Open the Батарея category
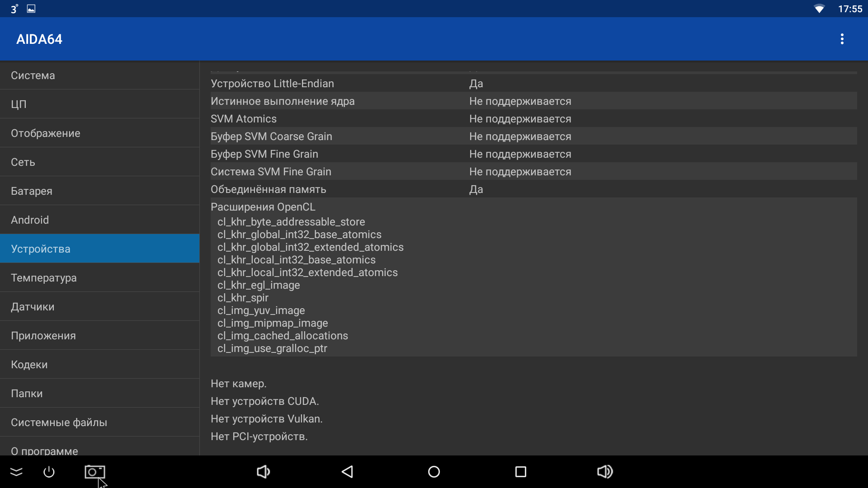Viewport: 868px width, 488px height. 99,191
